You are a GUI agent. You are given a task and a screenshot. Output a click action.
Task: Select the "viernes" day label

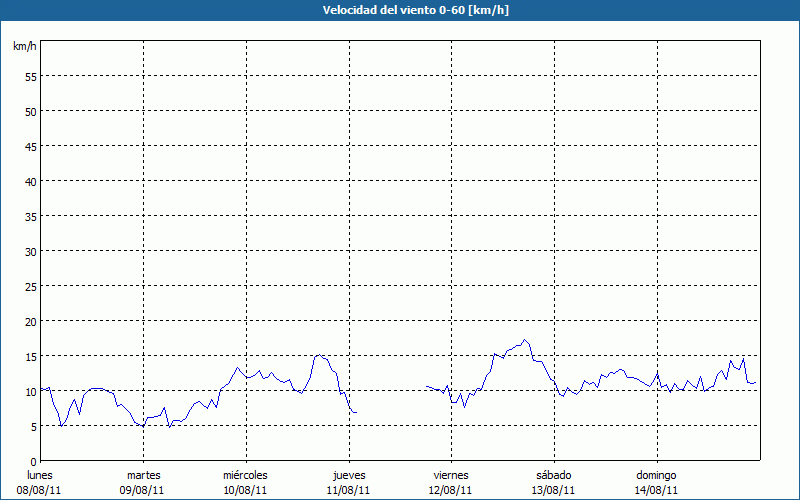pos(450,475)
